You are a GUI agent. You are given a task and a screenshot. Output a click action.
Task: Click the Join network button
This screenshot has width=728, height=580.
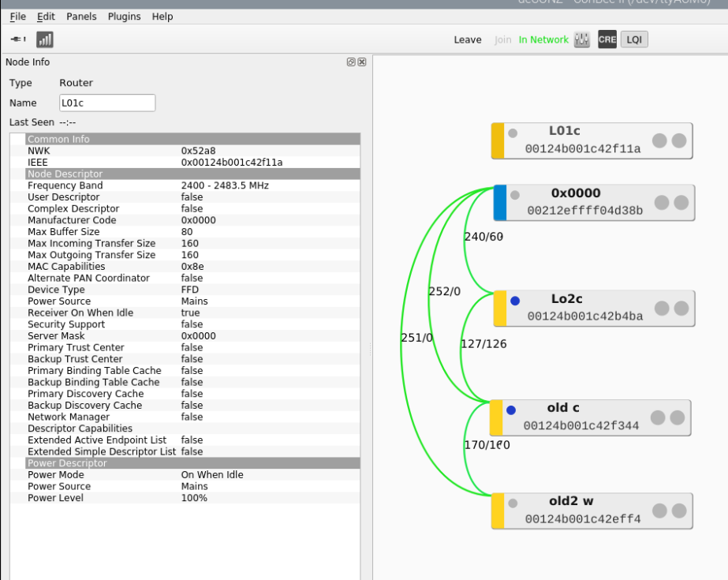pyautogui.click(x=503, y=40)
